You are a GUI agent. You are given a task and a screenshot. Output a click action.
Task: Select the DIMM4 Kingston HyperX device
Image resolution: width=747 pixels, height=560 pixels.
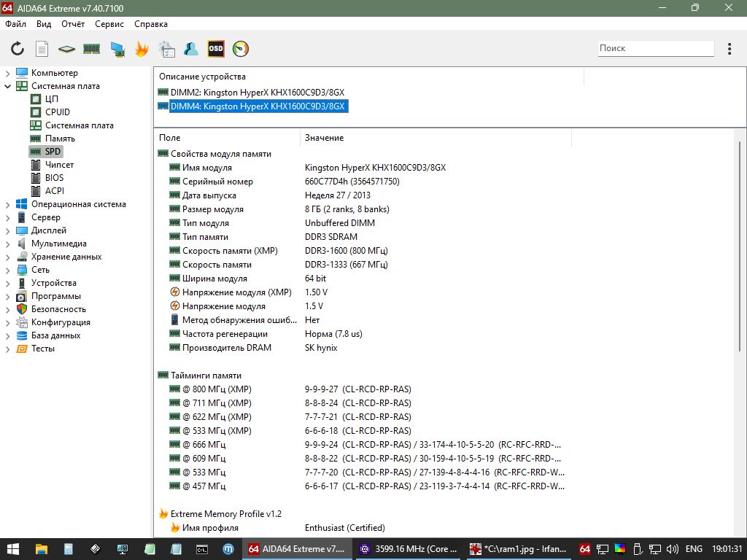point(258,106)
